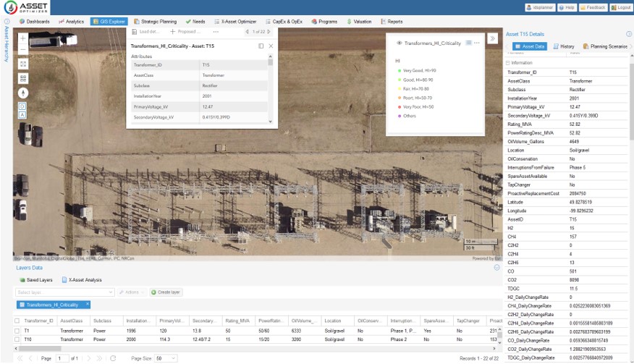Zoom out on the map
This screenshot has width=634, height=364.
tap(23, 49)
